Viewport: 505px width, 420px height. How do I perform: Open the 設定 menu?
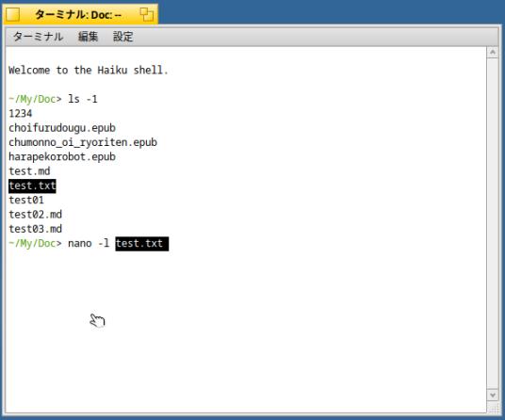pyautogui.click(x=122, y=37)
